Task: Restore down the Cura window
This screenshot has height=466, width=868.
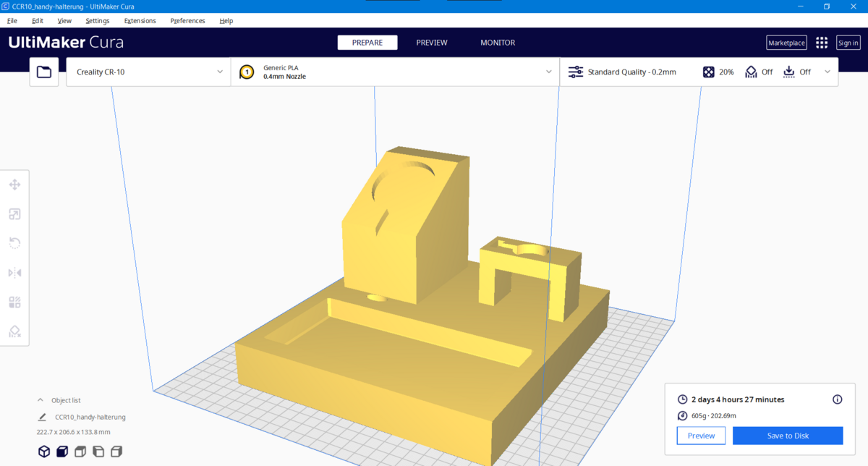Action: click(x=827, y=6)
